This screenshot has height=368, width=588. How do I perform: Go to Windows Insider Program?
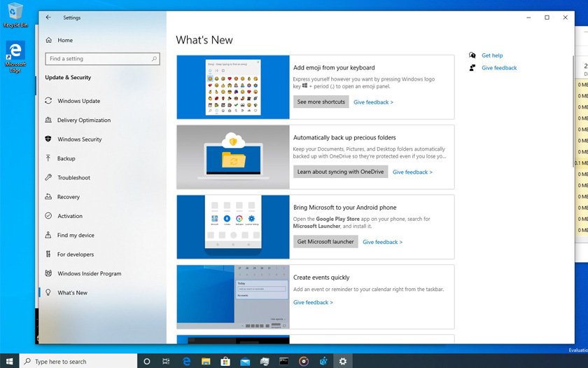pyautogui.click(x=89, y=274)
